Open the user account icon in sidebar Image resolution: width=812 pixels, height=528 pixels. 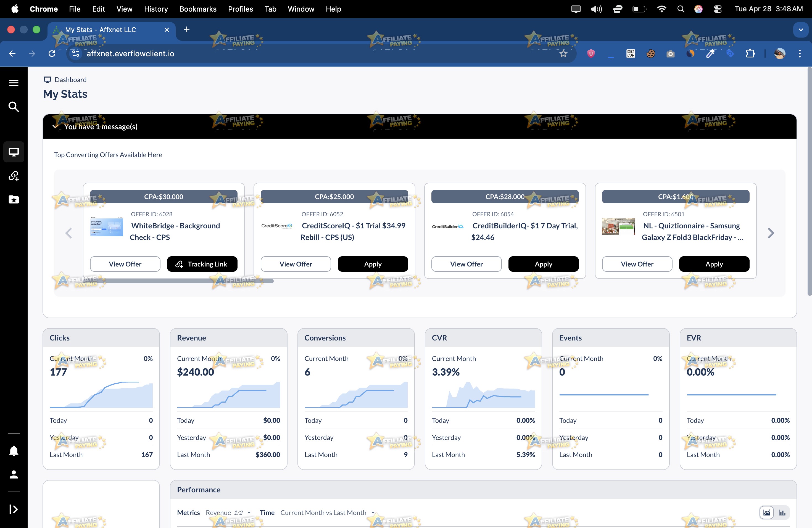point(14,474)
